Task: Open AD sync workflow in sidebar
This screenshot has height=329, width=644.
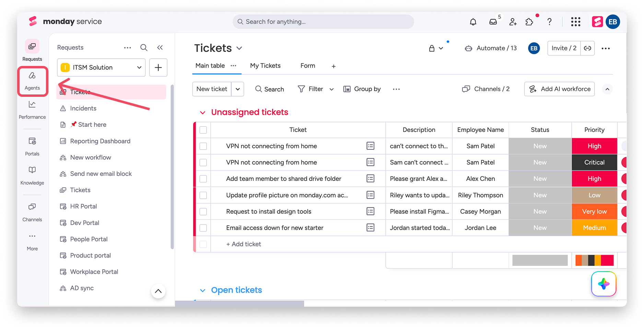Action: (x=82, y=288)
